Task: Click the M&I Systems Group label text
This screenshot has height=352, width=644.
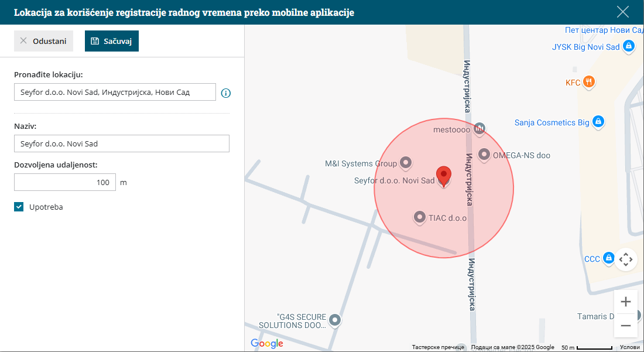Action: coord(361,163)
